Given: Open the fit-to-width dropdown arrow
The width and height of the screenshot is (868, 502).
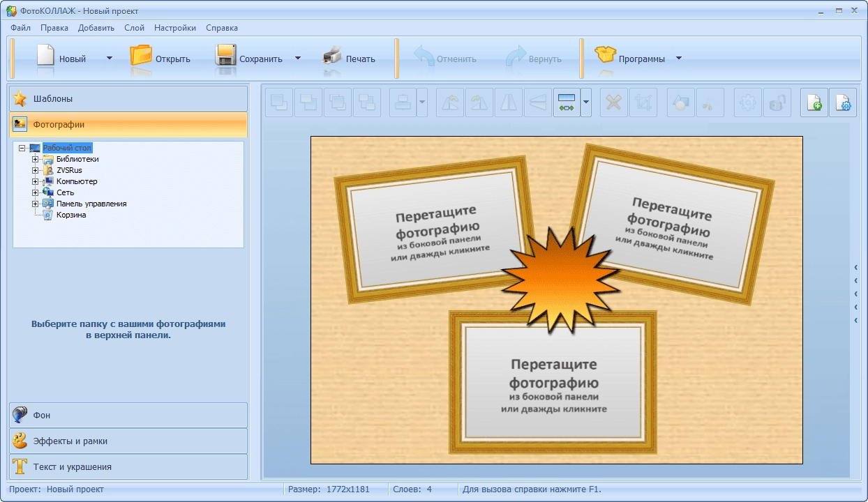Looking at the screenshot, I should 586,102.
